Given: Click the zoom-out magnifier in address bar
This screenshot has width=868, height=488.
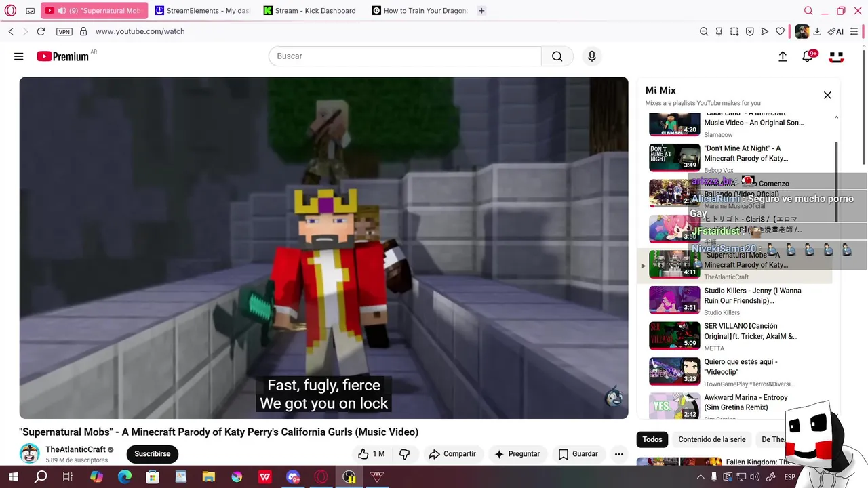Looking at the screenshot, I should 704,31.
